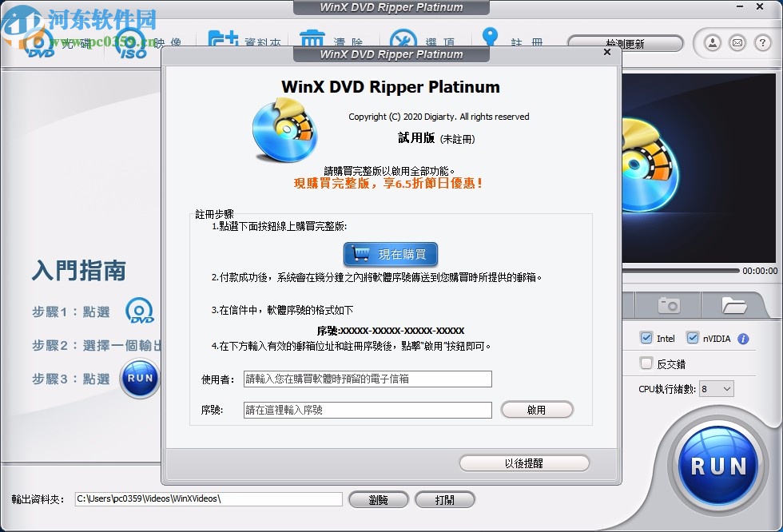Open program options via the 選項 wrench icon
Screen dimensions: 783x532
403,38
